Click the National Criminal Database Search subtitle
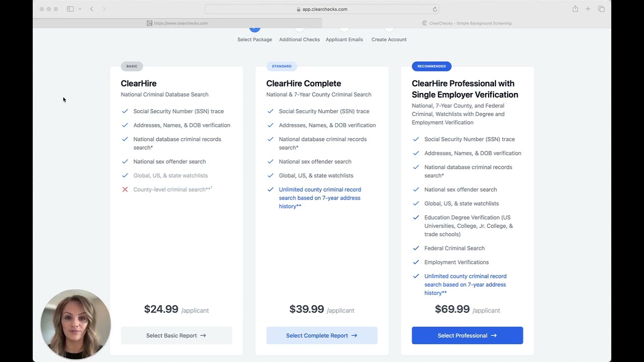 click(165, 95)
